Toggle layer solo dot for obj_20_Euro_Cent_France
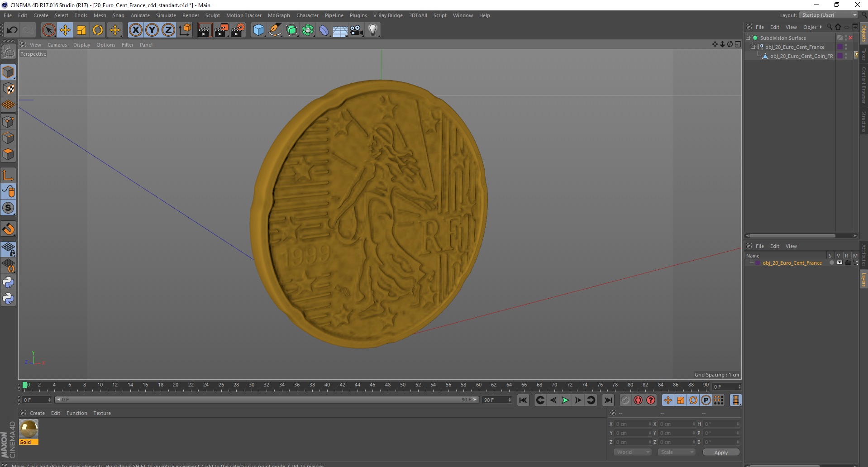Viewport: 868px width, 467px height. click(831, 263)
